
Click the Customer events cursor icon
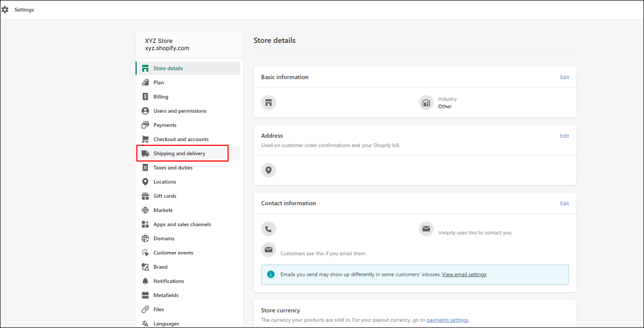point(145,253)
